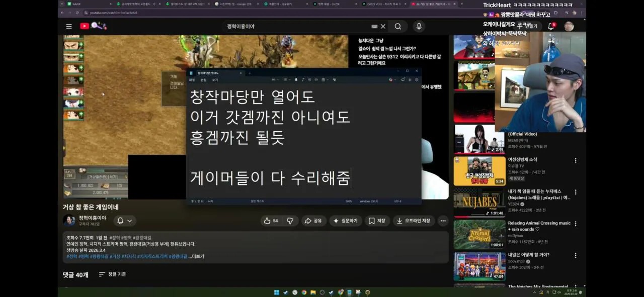Screen dimensions: 644x297
Task: Open the NUJABES playlist video thumbnail
Action: (x=479, y=203)
